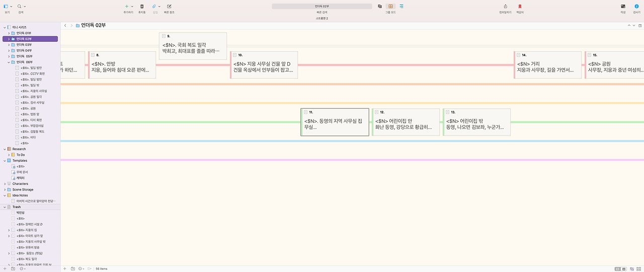Image resolution: width=644 pixels, height=272 pixels.
Task: Expand the 언더독 03부 folder
Action: coord(9,44)
